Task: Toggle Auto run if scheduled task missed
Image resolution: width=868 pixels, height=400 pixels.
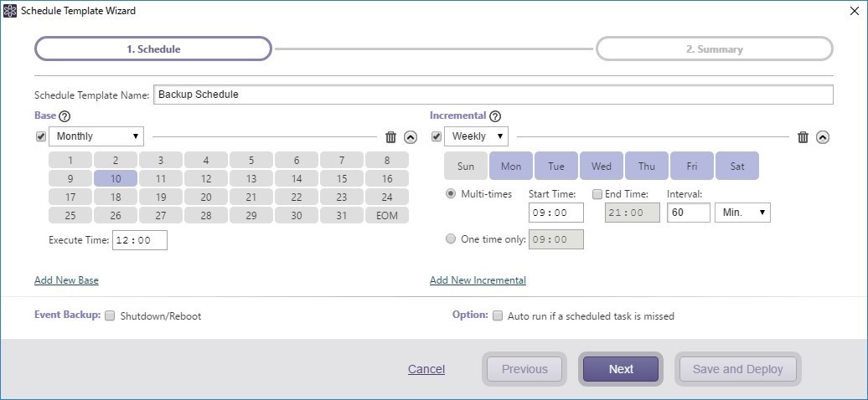Action: pyautogui.click(x=498, y=316)
